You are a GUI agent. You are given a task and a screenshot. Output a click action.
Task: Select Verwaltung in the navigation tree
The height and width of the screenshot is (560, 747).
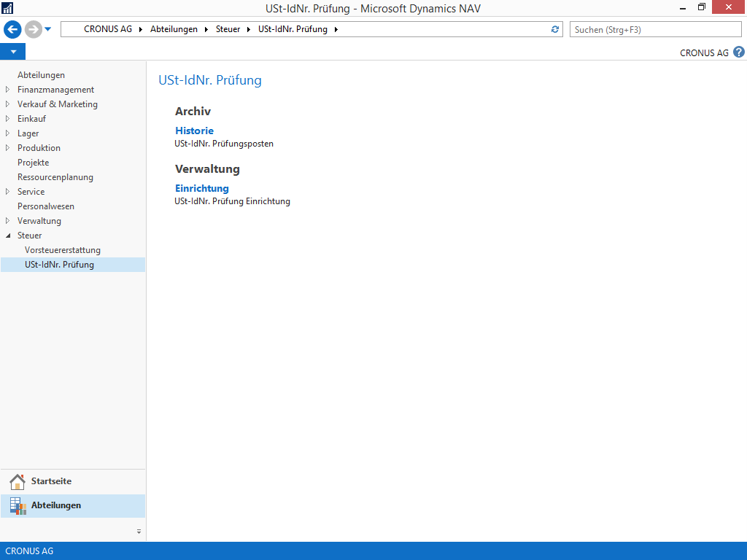(x=39, y=221)
